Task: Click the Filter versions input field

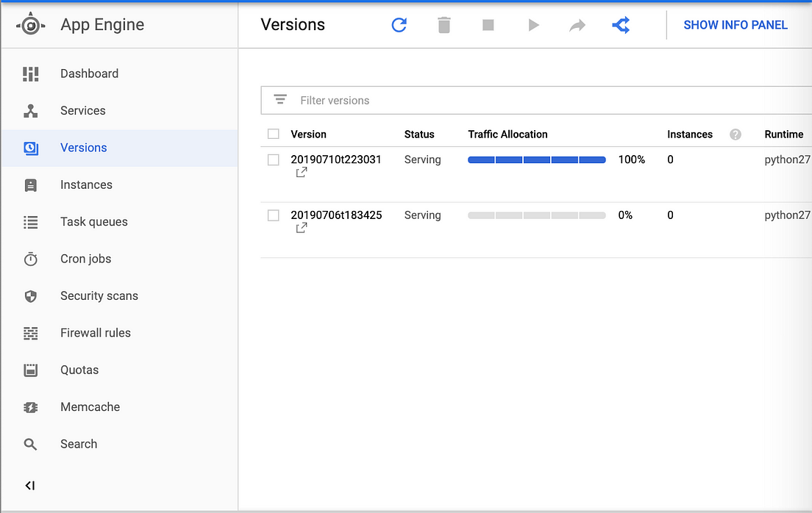Action: pyautogui.click(x=536, y=101)
